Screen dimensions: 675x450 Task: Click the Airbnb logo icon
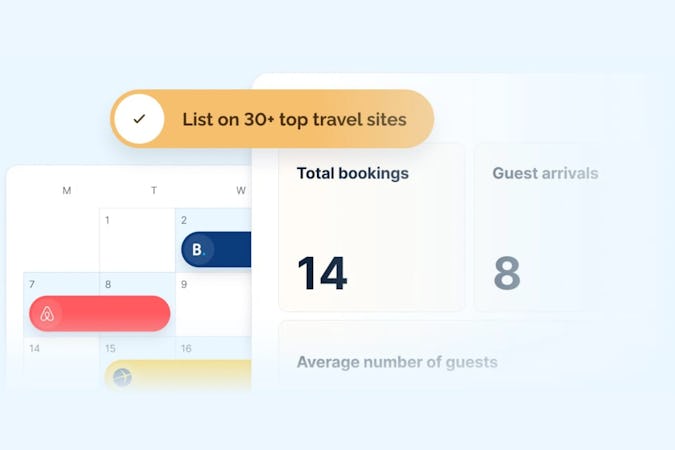[46, 314]
